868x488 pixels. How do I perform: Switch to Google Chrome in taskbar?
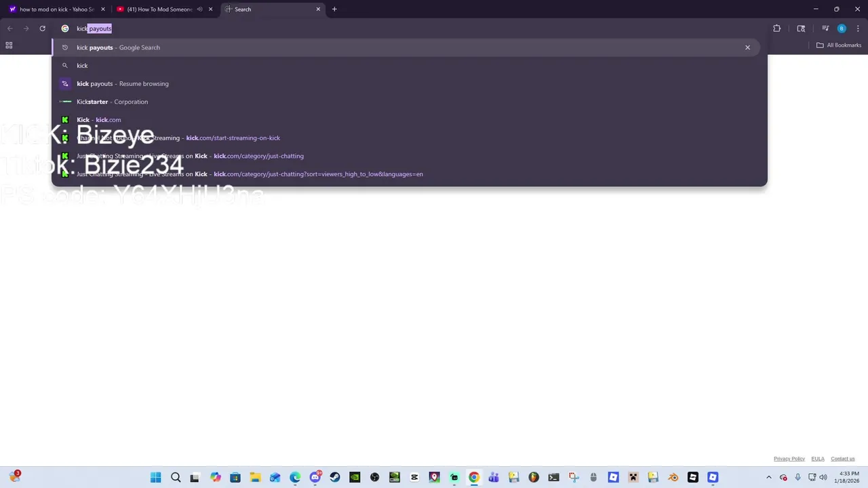pos(474,478)
